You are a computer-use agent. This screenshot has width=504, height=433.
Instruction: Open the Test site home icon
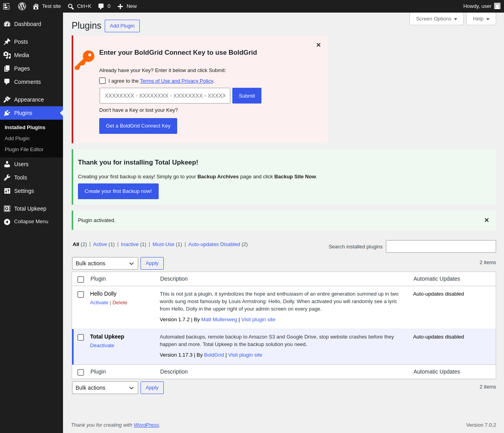click(x=36, y=6)
